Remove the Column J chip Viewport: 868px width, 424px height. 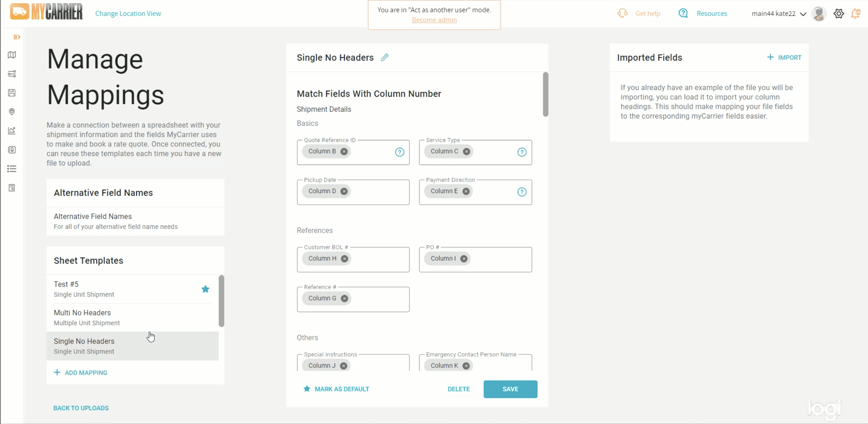(343, 366)
